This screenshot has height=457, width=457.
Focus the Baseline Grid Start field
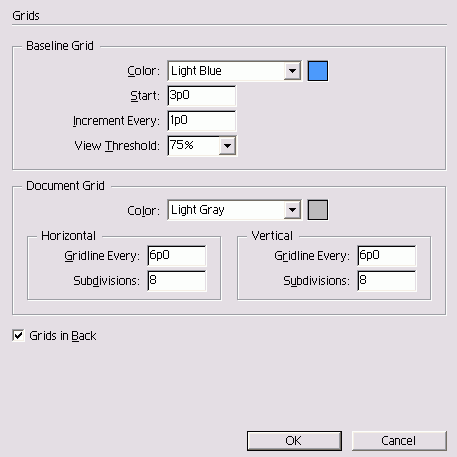[x=202, y=96]
